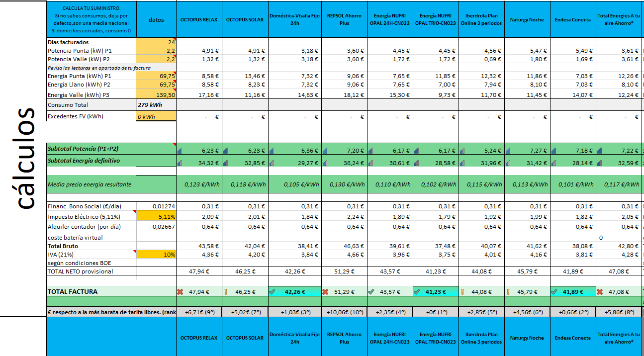Click the Media precio energía resultante label
The width and height of the screenshot is (644, 356).
point(90,184)
